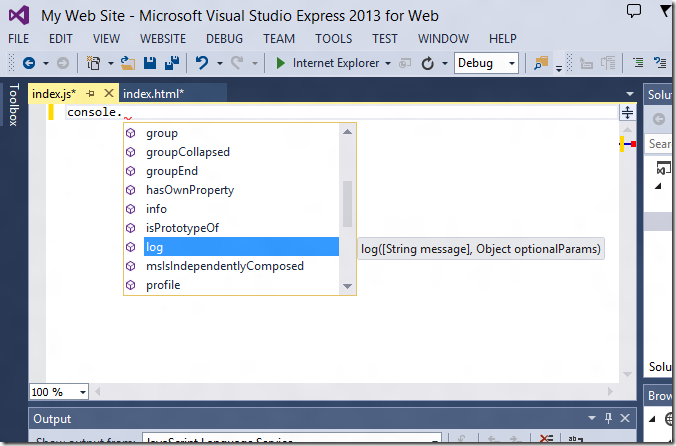Open the WEBSITE menu
The width and height of the screenshot is (676, 446).
point(162,38)
